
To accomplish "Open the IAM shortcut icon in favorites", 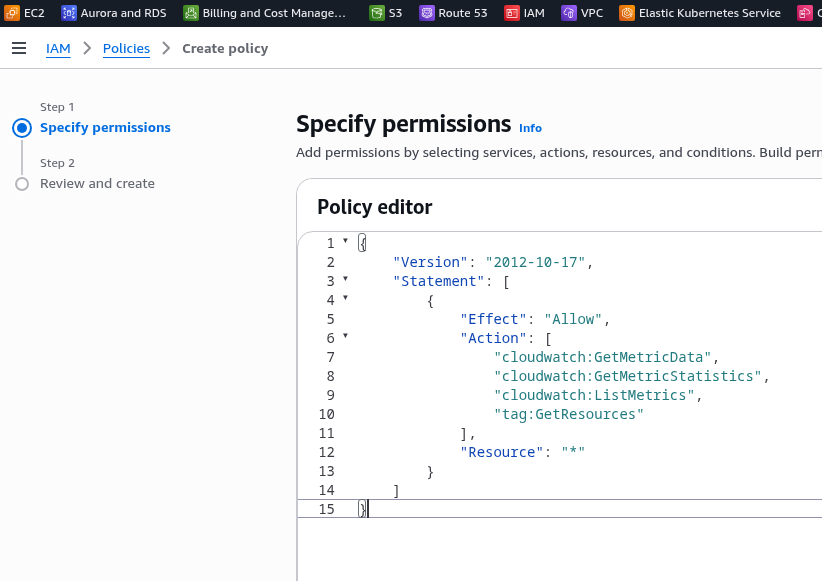I will coord(512,14).
